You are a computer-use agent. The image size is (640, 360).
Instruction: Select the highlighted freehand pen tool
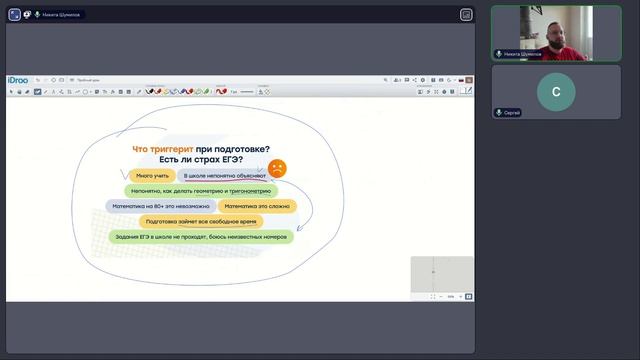pyautogui.click(x=38, y=92)
